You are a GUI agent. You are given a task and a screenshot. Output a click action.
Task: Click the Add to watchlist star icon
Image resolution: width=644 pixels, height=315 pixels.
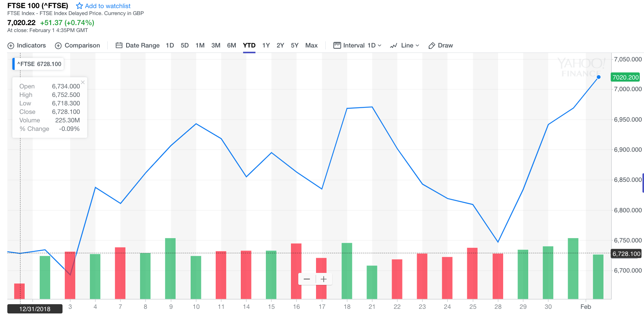(x=79, y=6)
